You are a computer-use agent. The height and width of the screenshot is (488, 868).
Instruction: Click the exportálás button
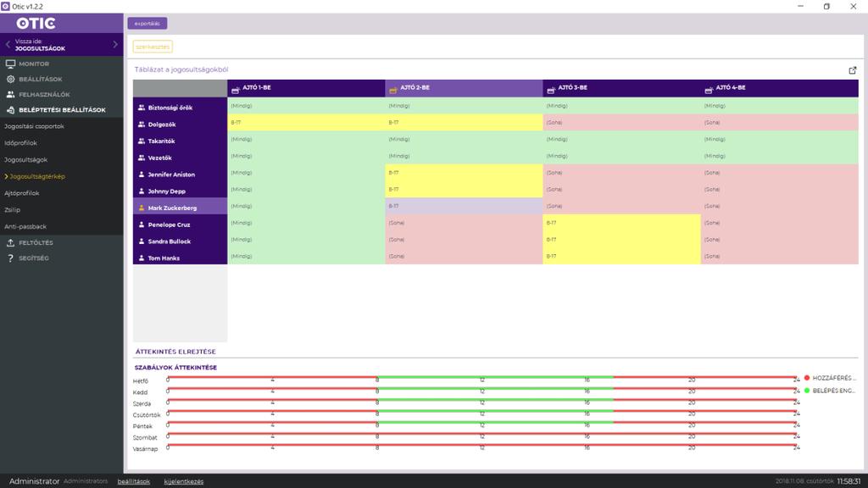(x=147, y=23)
